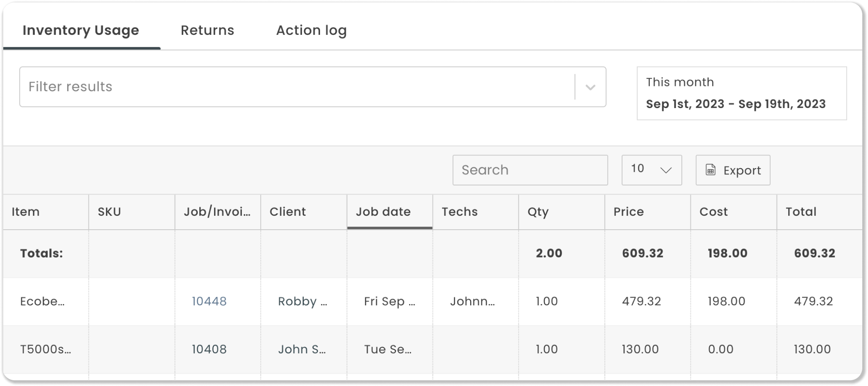This screenshot has height=386, width=868.
Task: Sort the table by Total column
Action: [800, 212]
